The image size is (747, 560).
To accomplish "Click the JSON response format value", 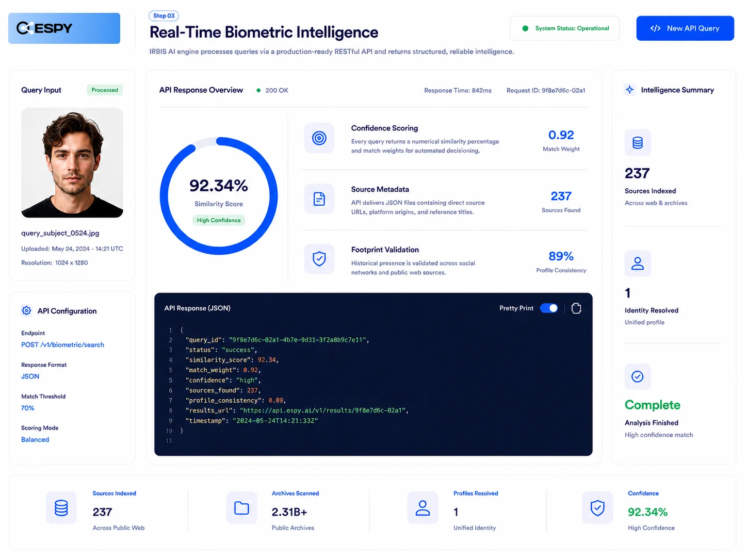I will [x=30, y=376].
